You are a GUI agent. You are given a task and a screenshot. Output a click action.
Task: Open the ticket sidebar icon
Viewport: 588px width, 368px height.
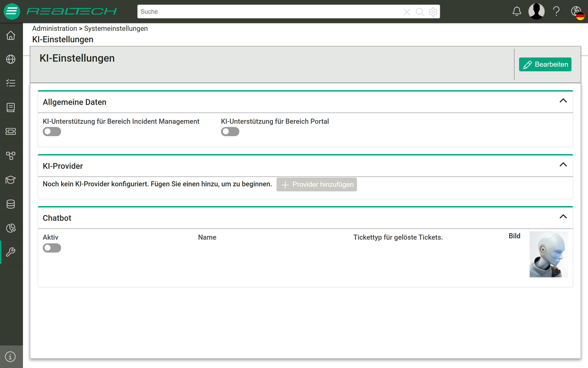[x=11, y=131]
